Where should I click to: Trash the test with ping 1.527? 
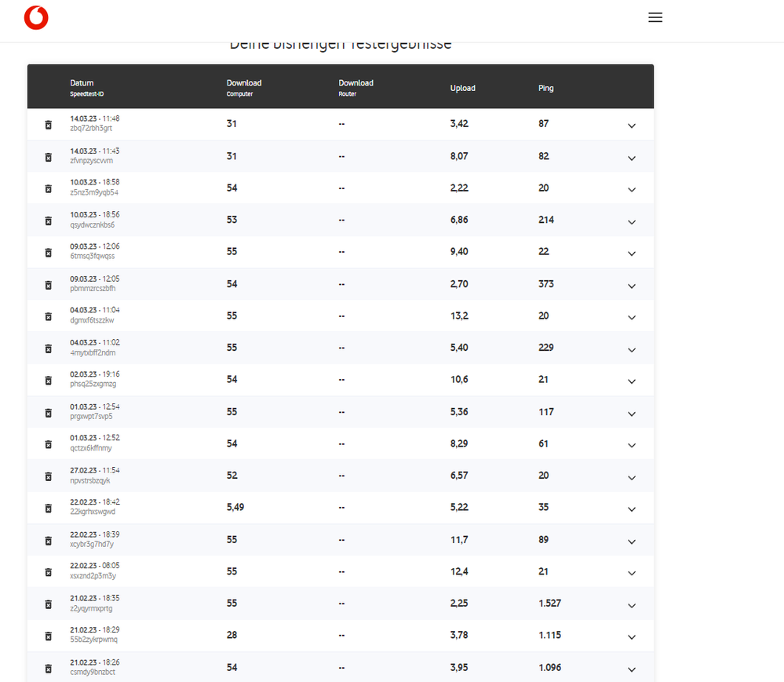pyautogui.click(x=48, y=604)
